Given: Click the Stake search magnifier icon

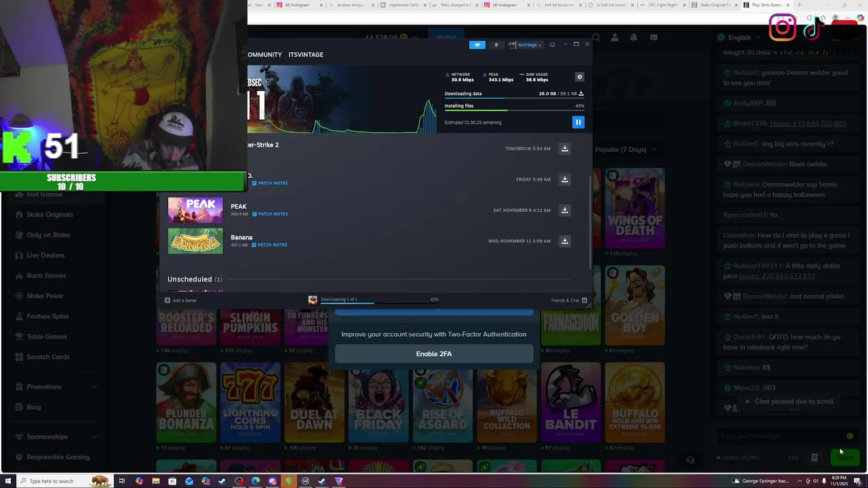Looking at the screenshot, I should pyautogui.click(x=595, y=38).
